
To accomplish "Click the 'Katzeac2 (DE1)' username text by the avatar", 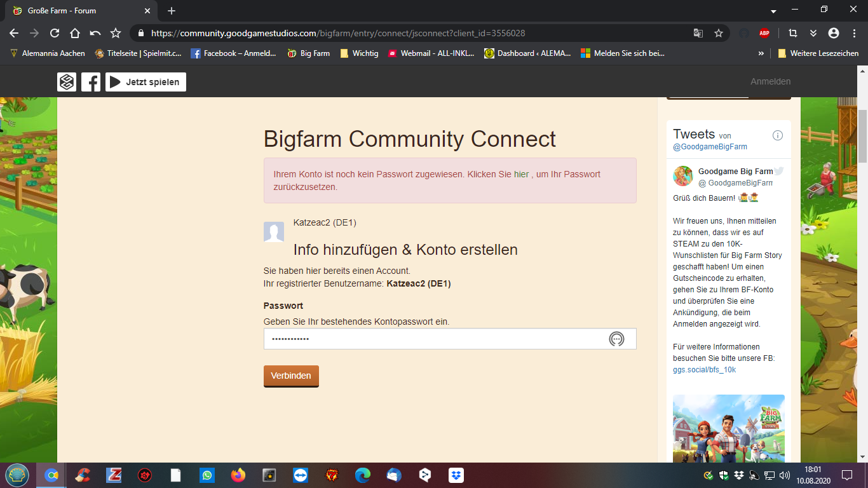I will [x=325, y=222].
